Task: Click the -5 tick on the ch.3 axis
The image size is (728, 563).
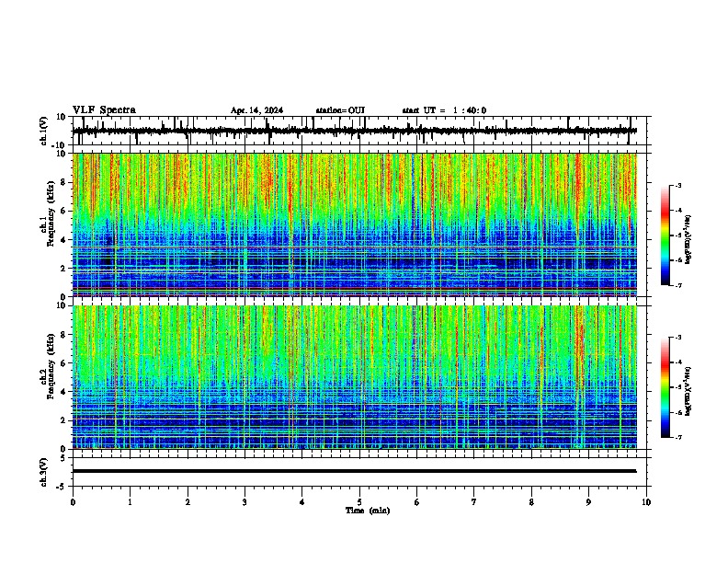Action: 62,487
